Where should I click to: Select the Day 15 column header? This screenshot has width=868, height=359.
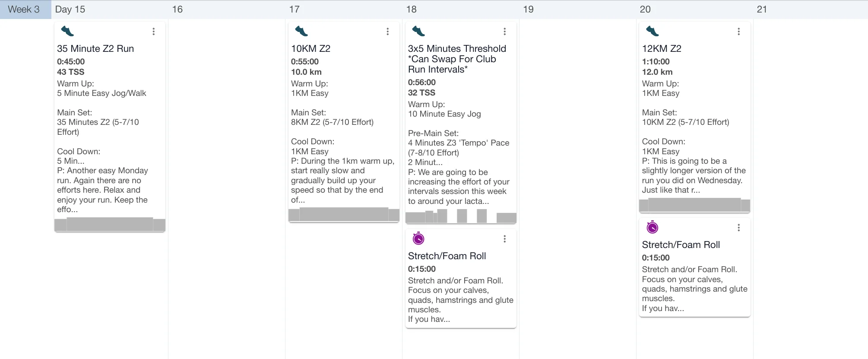click(x=70, y=10)
